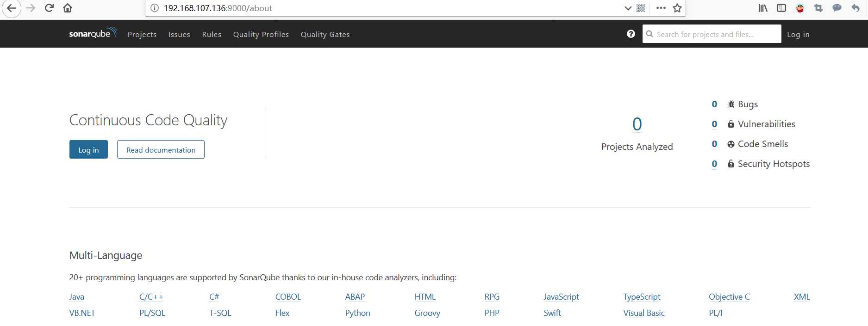Viewport: 868px width, 326px height.
Task: Open the RPG language link
Action: click(492, 297)
